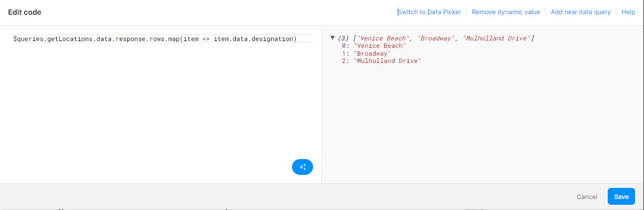644x210 pixels.
Task: Switch to Data Picker mode
Action: pos(429,12)
